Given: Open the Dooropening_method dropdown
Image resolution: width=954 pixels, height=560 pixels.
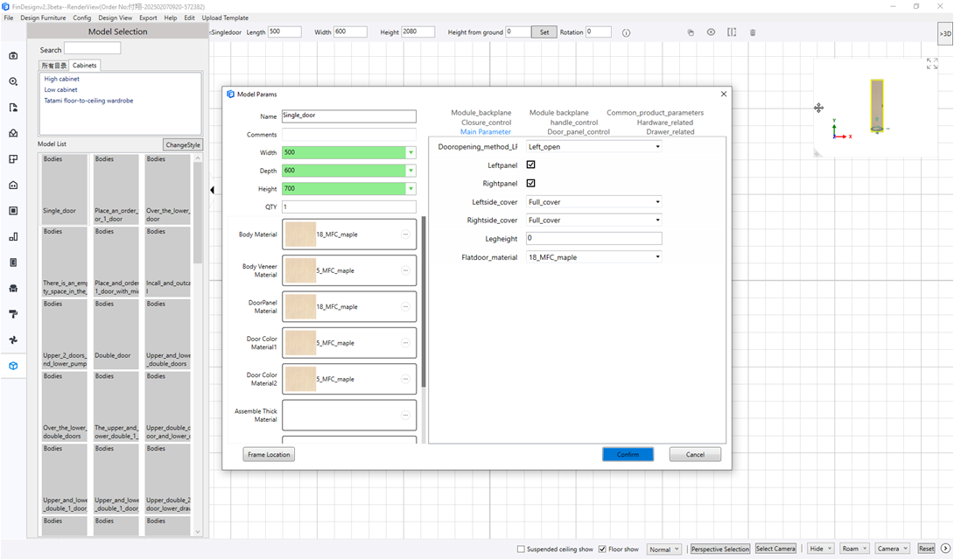Looking at the screenshot, I should pos(593,146).
